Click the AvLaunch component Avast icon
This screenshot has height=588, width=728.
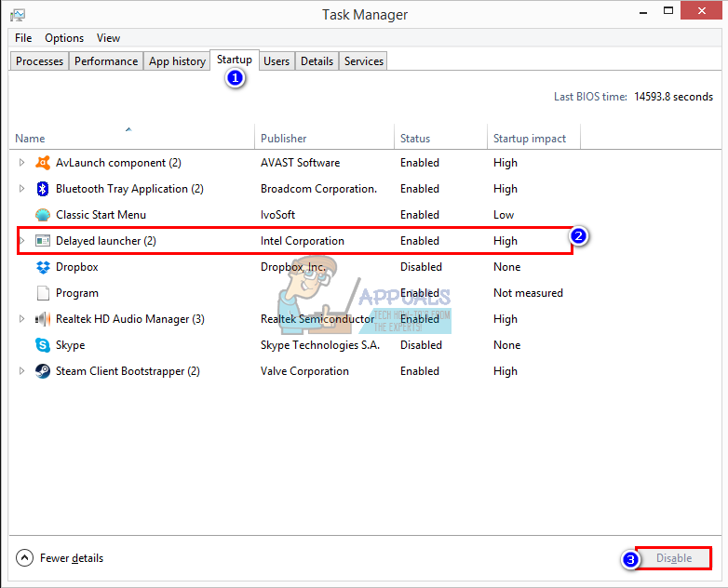(43, 163)
